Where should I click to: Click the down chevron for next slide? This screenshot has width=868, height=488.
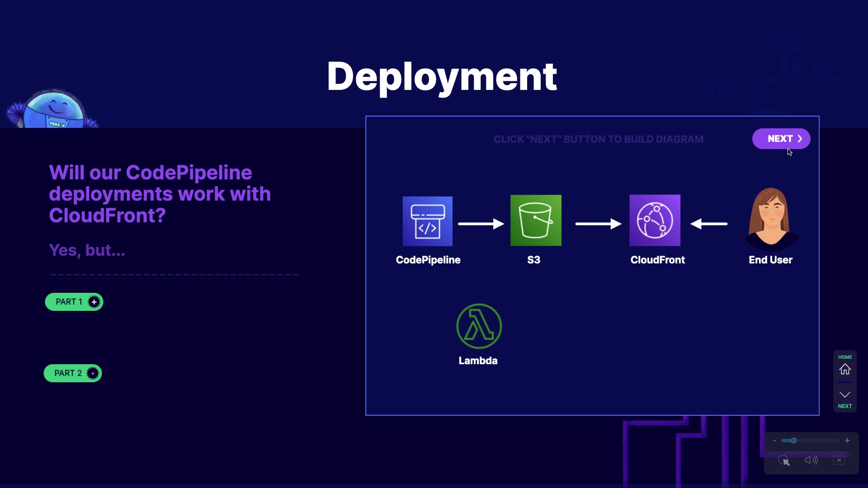844,394
